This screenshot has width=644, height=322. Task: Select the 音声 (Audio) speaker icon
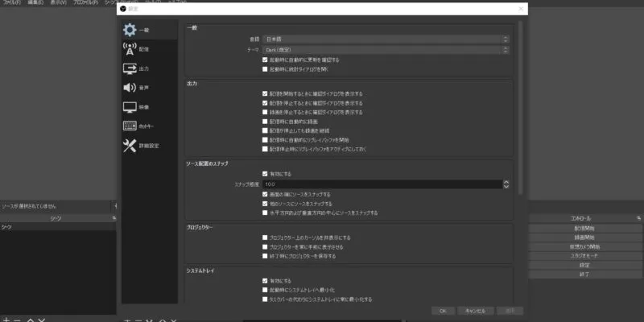tap(130, 88)
